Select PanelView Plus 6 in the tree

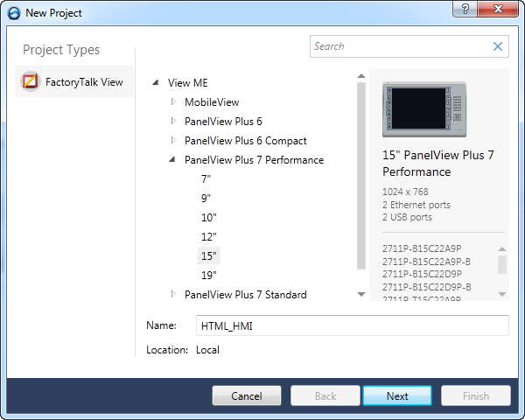pos(223,122)
